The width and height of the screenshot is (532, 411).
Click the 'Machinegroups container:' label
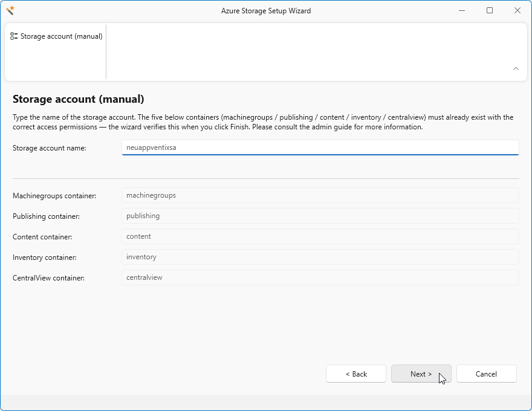tap(54, 196)
